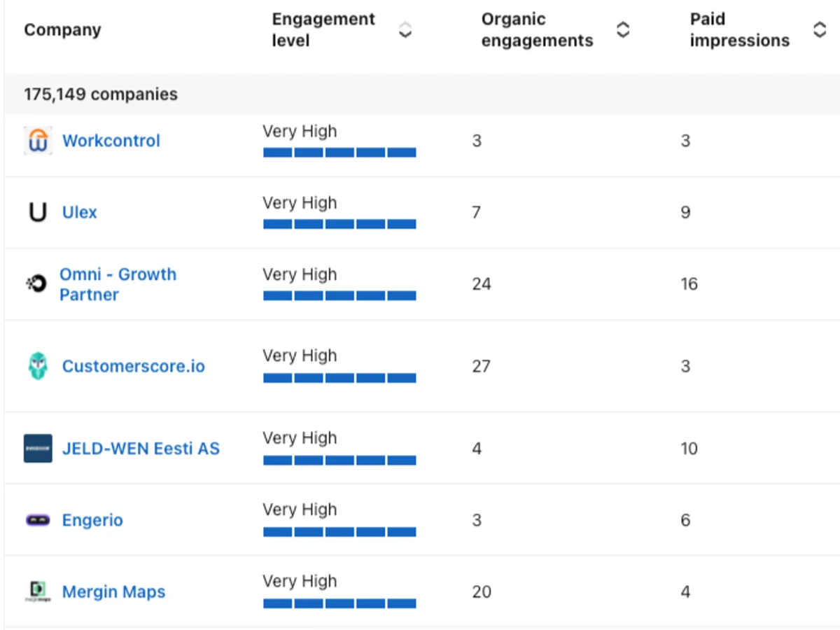Click paid impressions value 9 for Ulex
This screenshot has width=840, height=630.
[x=685, y=212]
